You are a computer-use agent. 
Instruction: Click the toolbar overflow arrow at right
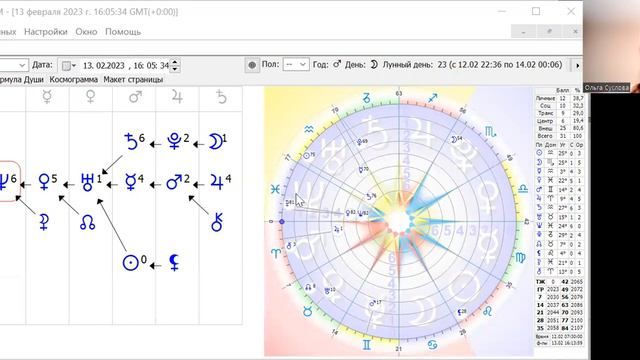coord(577,65)
